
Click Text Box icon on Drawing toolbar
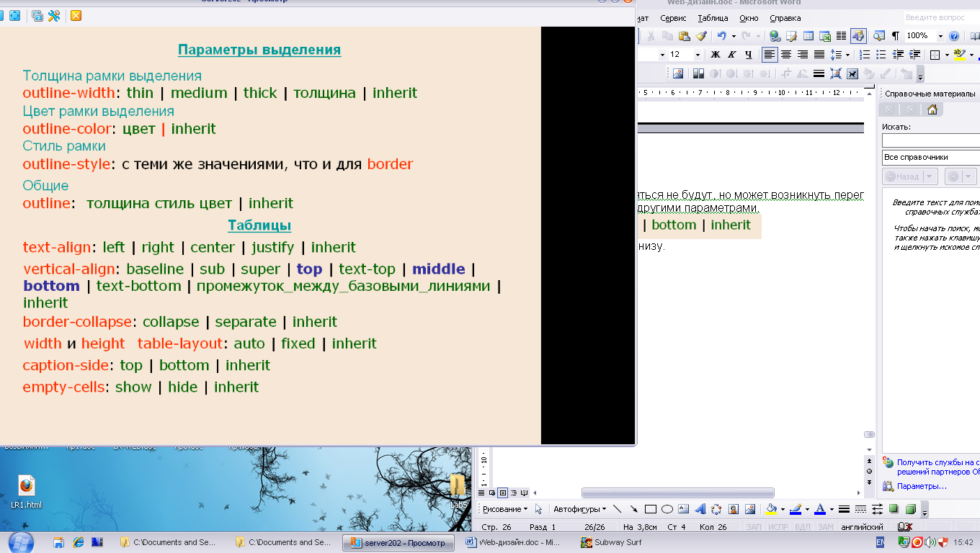(684, 509)
